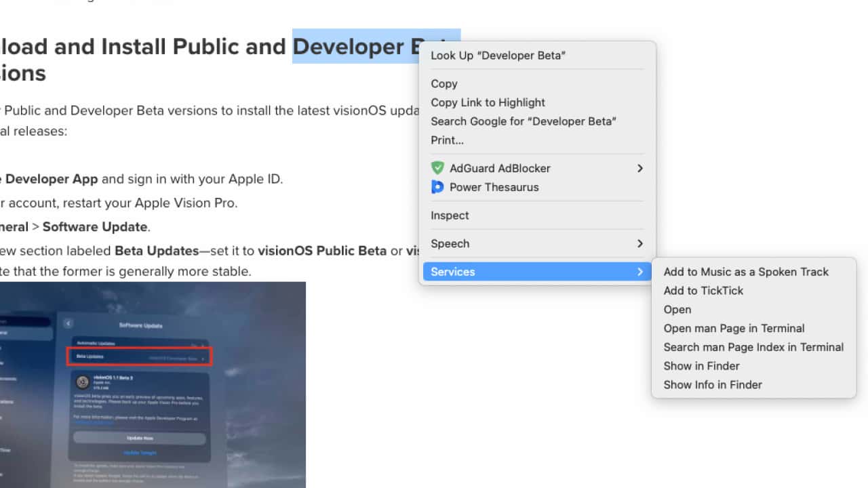The width and height of the screenshot is (868, 488).
Task: Click the AdGuard AdBlocker shield icon
Action: pyautogui.click(x=438, y=168)
